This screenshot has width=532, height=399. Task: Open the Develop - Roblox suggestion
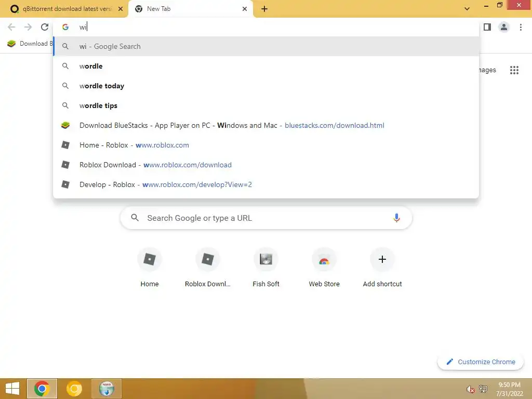(x=266, y=184)
